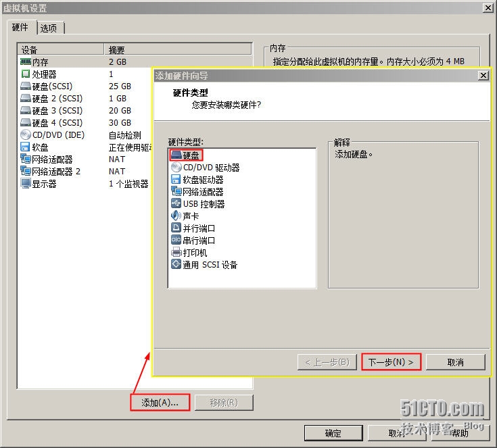Click the 添加(A)... button

160,403
